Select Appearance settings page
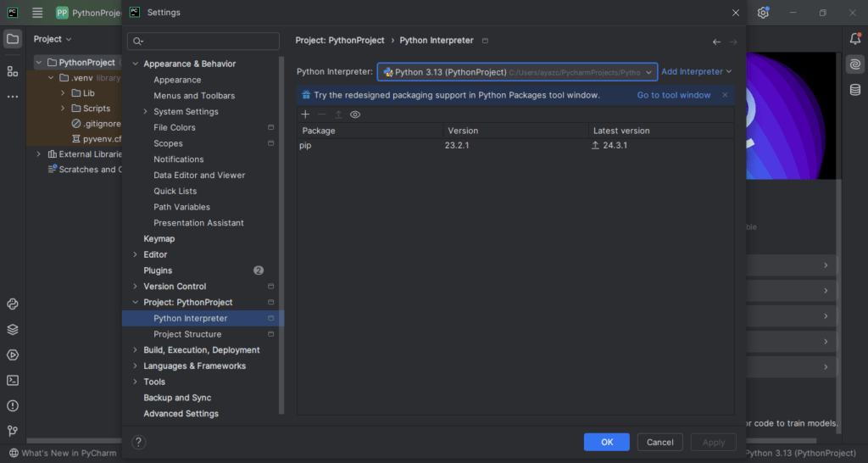 [177, 81]
